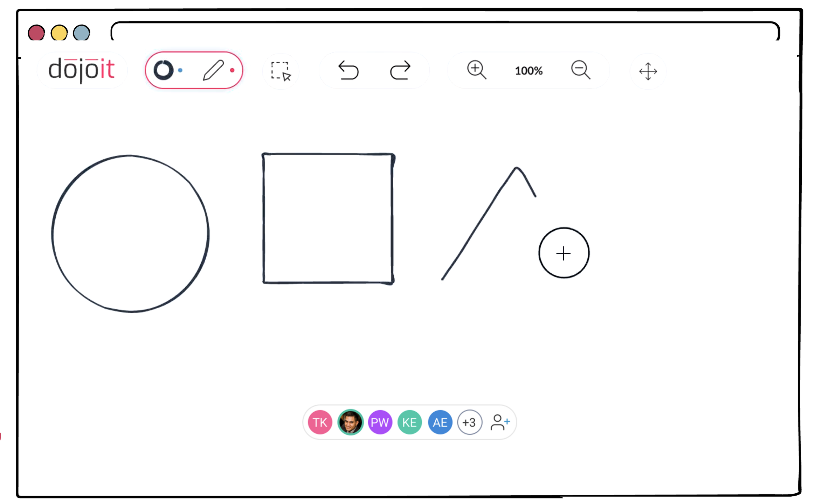Select the green KE avatar

pyautogui.click(x=409, y=422)
